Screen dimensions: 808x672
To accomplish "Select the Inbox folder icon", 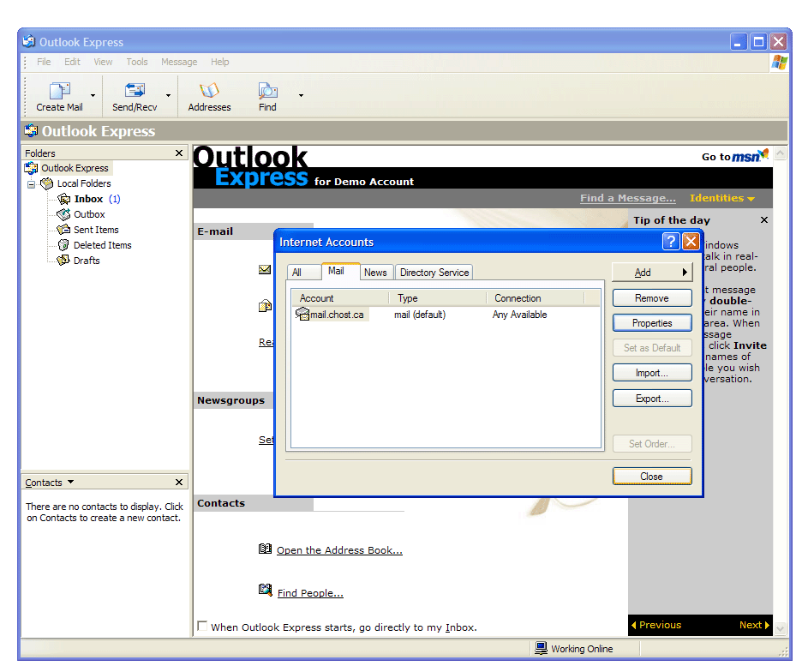I will point(64,199).
